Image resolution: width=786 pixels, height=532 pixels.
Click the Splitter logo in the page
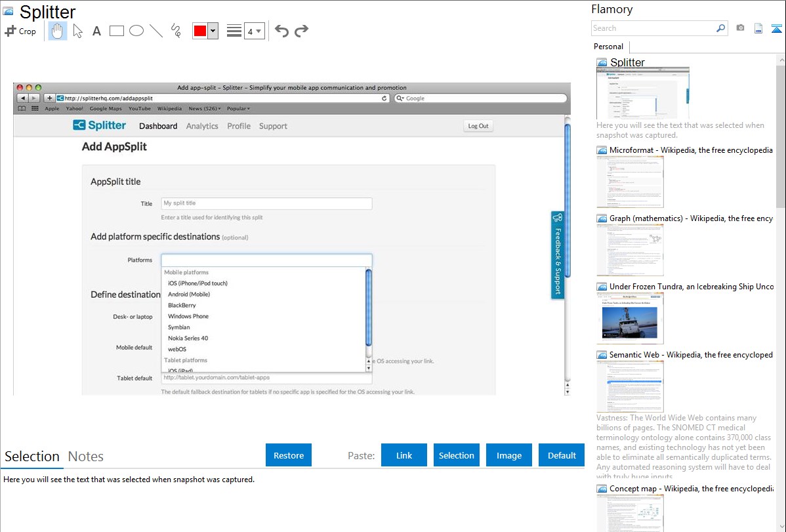click(99, 125)
